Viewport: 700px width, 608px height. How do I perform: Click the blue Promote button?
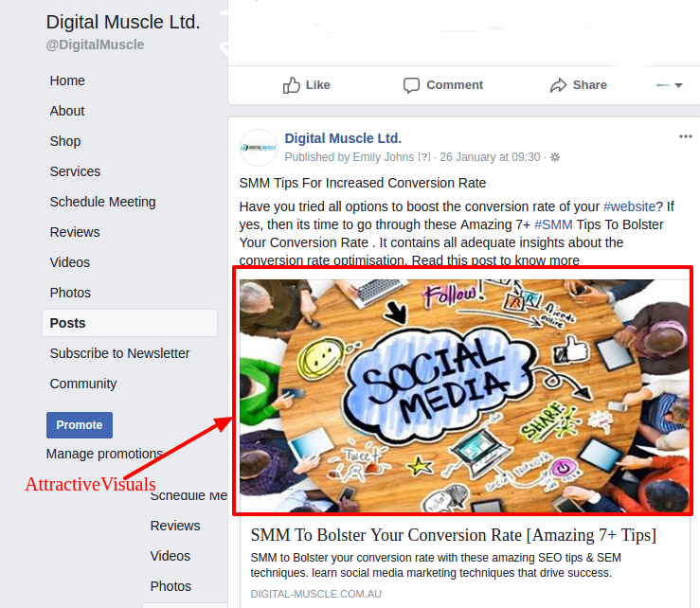click(x=80, y=425)
